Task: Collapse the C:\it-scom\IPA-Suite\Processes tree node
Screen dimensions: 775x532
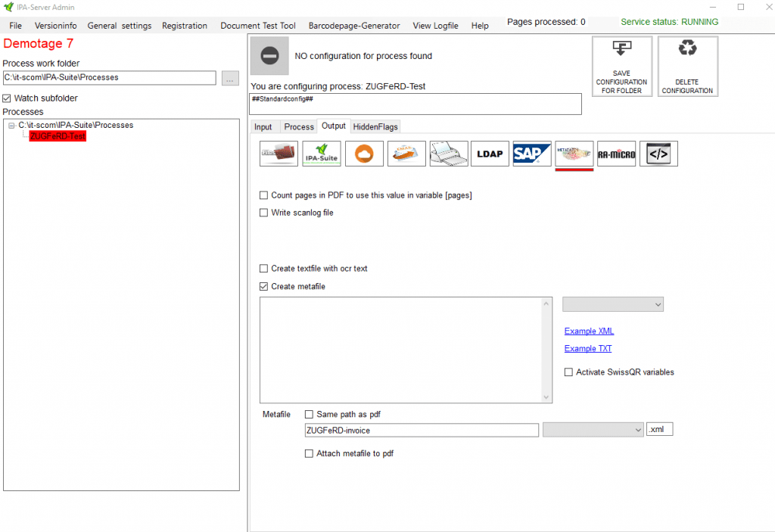Action: click(11, 126)
